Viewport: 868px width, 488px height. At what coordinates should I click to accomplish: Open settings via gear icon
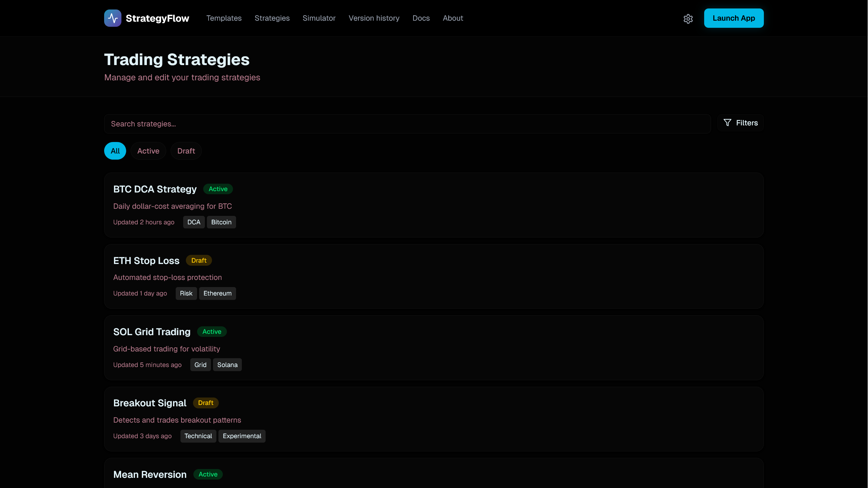coord(688,19)
